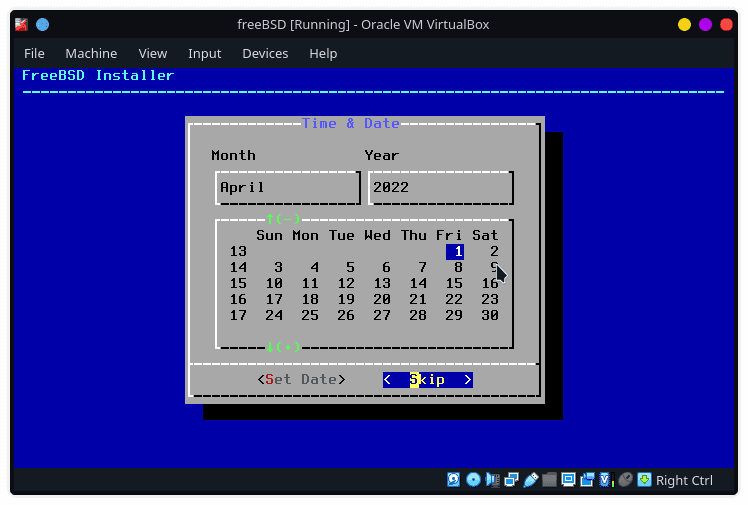748x505 pixels.
Task: Select day 19 on Tuesday
Action: point(346,299)
